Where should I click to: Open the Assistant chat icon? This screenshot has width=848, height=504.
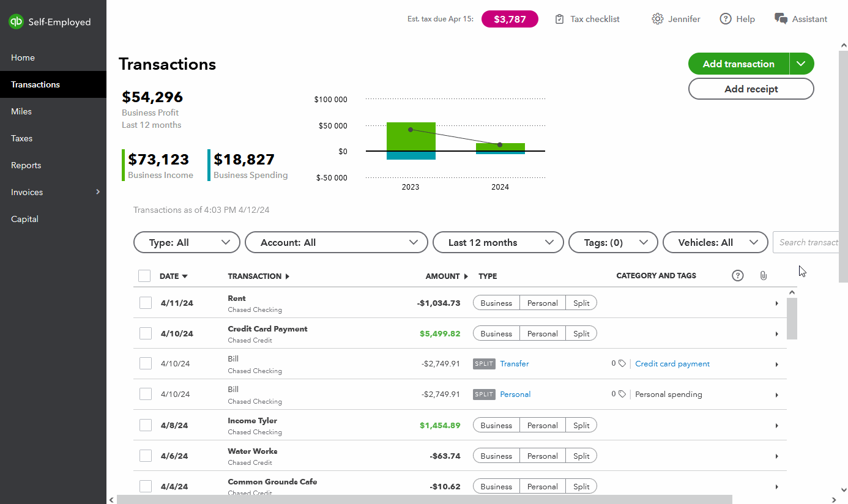[x=781, y=19]
